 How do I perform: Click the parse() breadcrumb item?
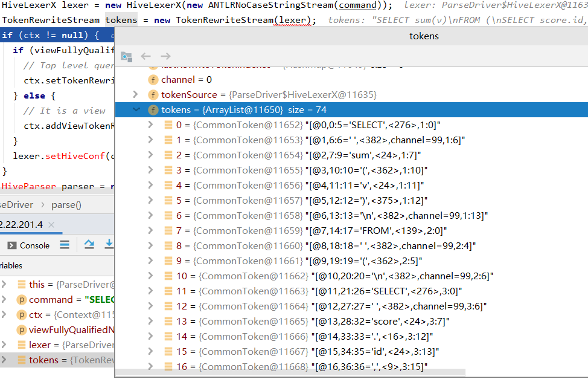[66, 205]
